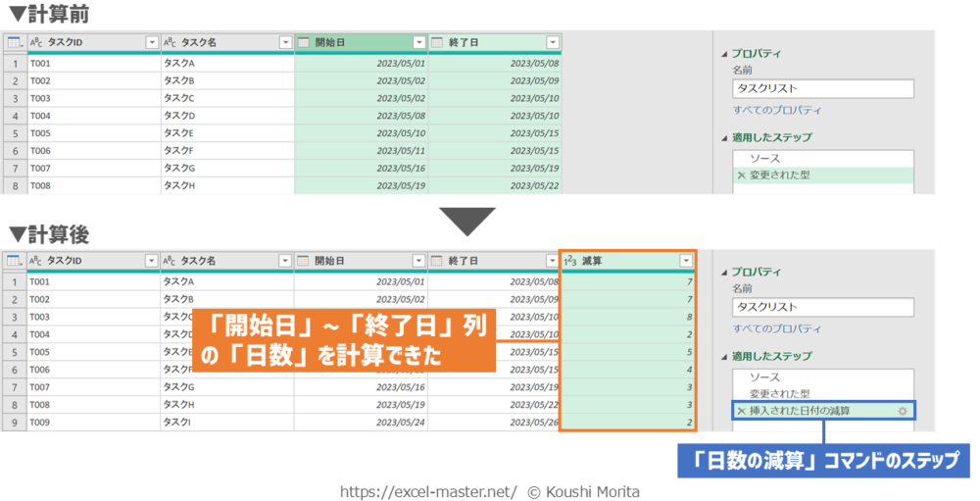Remove the 変更された型 step using X in upper panel
This screenshot has height=501, width=980.
click(741, 175)
